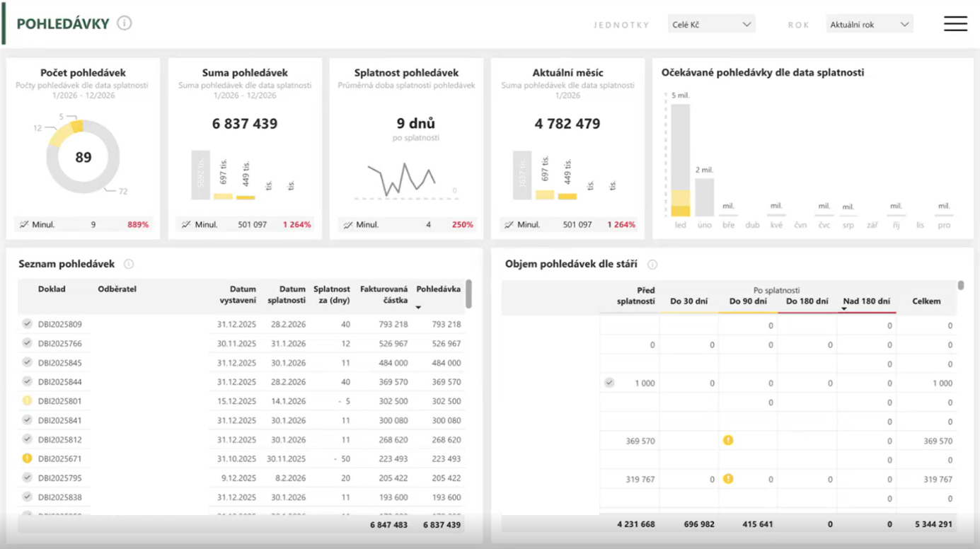
Task: Click the warning icon next to DBI2025801
Action: (x=25, y=401)
